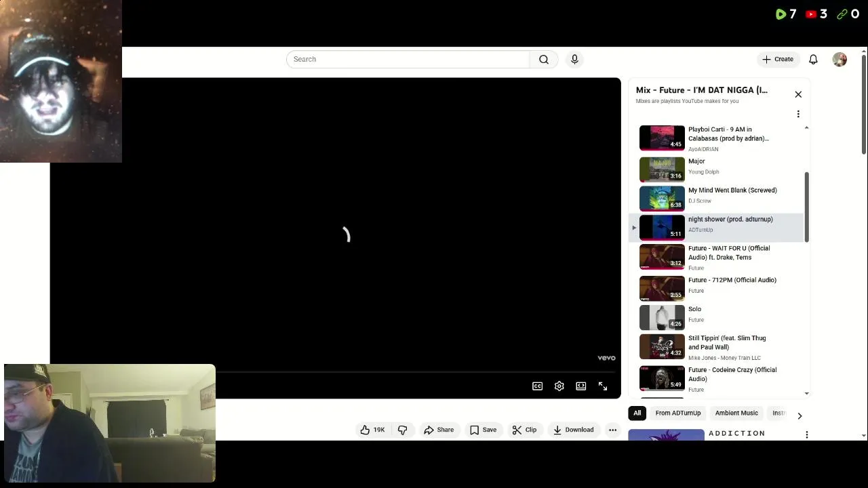Image resolution: width=868 pixels, height=488 pixels.
Task: Type in the Search field
Action: pyautogui.click(x=408, y=60)
